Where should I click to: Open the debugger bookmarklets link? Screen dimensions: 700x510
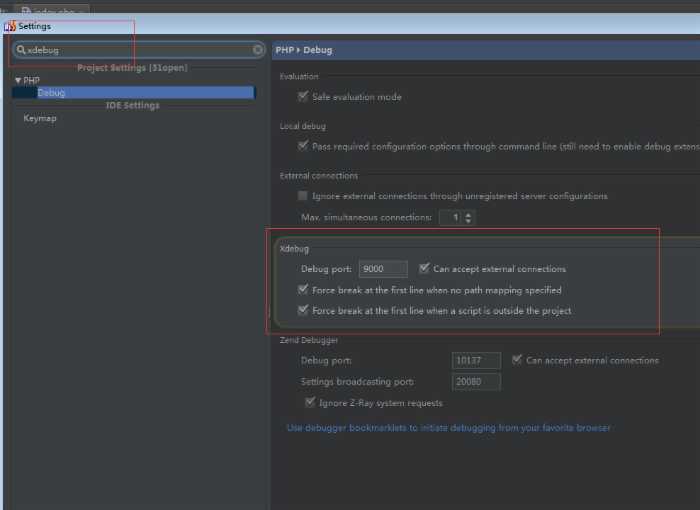pos(448,428)
